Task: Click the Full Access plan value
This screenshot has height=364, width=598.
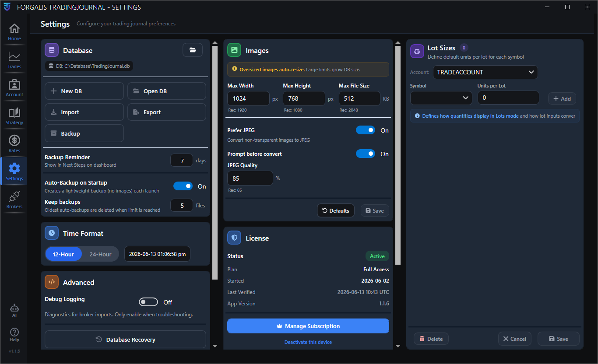Action: (x=376, y=269)
